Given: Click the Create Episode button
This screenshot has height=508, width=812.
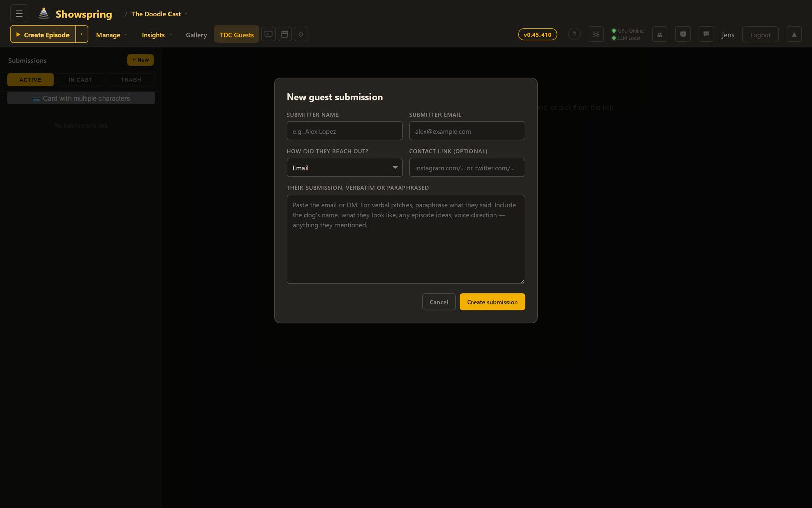Looking at the screenshot, I should click(x=43, y=35).
